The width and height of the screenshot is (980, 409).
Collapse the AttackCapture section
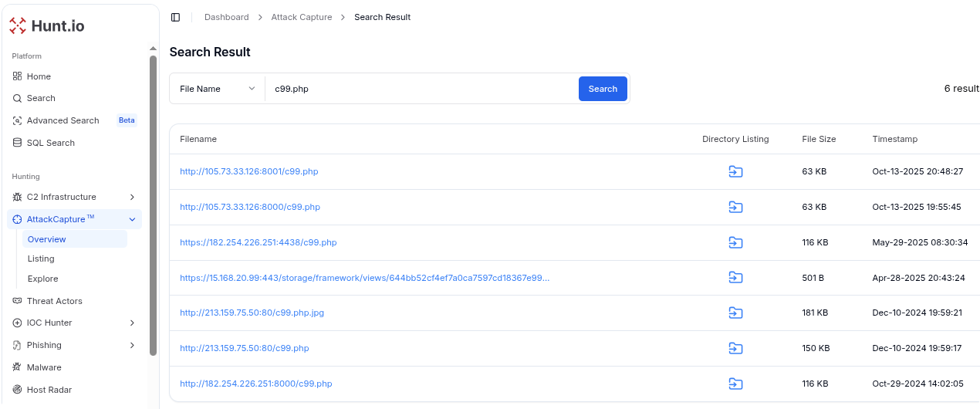(132, 219)
